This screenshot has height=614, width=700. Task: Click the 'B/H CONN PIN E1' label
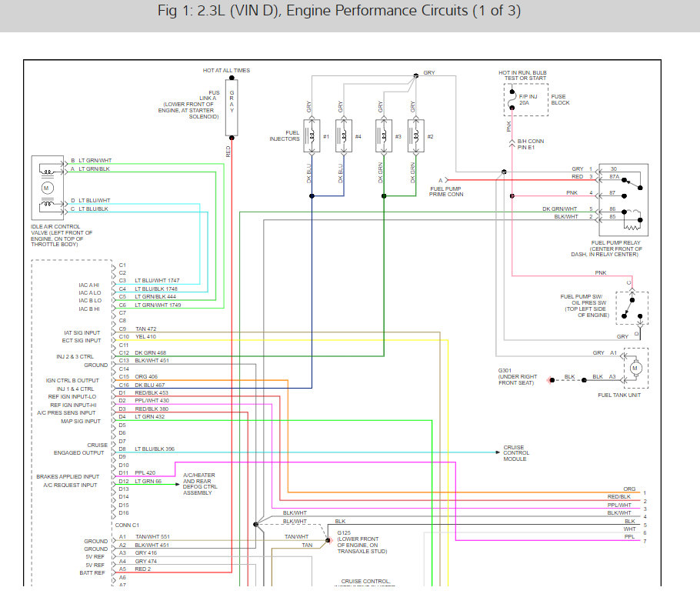[x=530, y=144]
